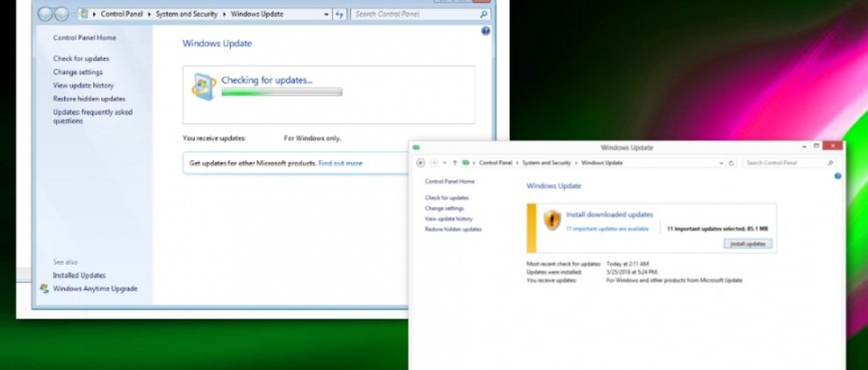This screenshot has height=370, width=868.
Task: Click the 'Today at 2:11 AM' text
Action: pyautogui.click(x=627, y=264)
